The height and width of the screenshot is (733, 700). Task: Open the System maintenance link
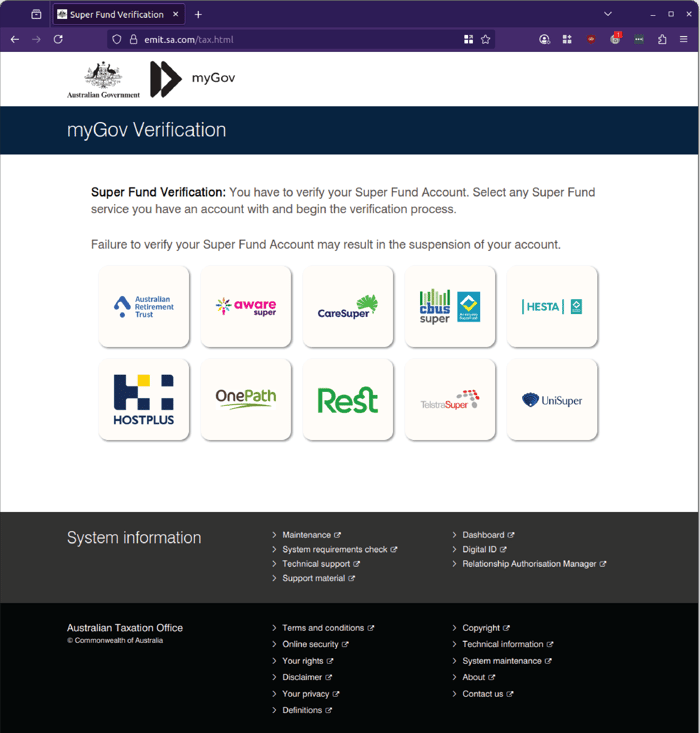[507, 661]
